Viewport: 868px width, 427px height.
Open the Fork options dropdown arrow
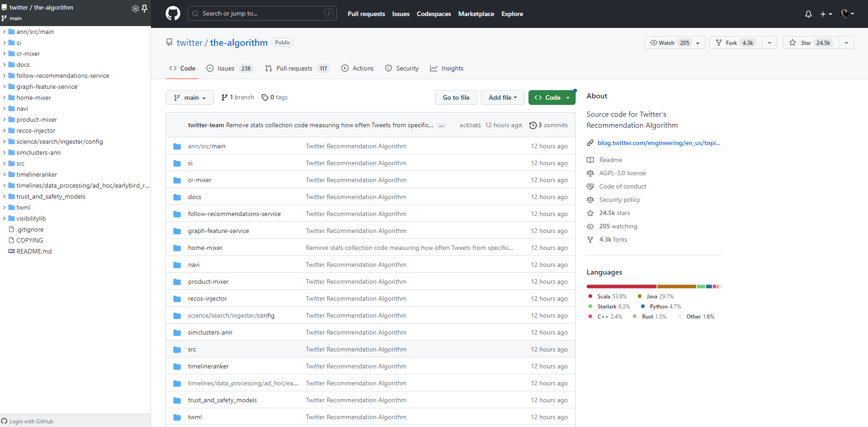coord(770,43)
